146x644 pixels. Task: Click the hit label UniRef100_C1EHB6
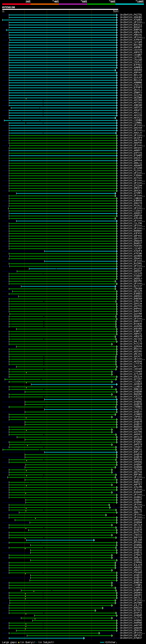[x=131, y=120]
